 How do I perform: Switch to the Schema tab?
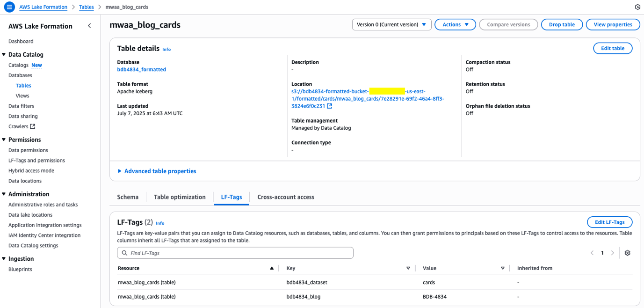pos(128,197)
